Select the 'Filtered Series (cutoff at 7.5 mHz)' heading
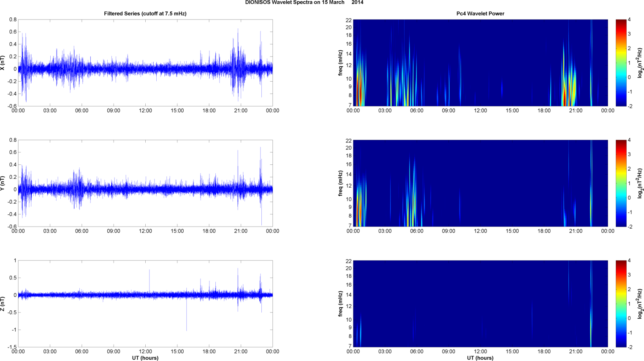This screenshot has width=644, height=361. pyautogui.click(x=145, y=14)
